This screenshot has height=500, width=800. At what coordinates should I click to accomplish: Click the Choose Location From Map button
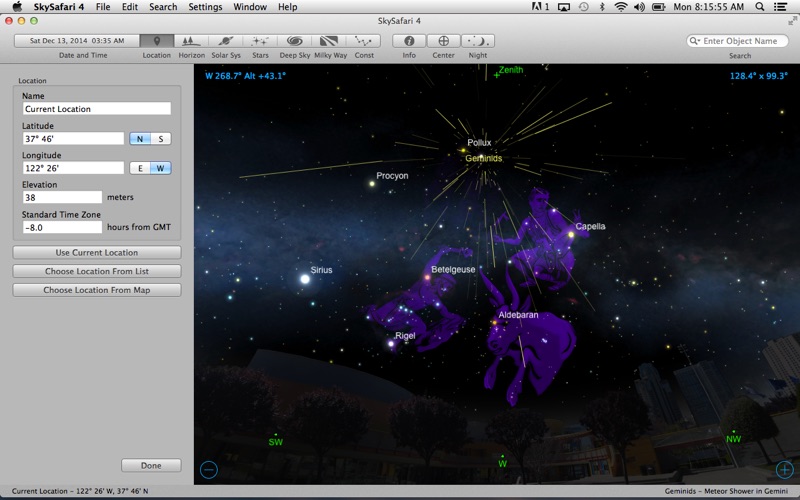click(97, 290)
